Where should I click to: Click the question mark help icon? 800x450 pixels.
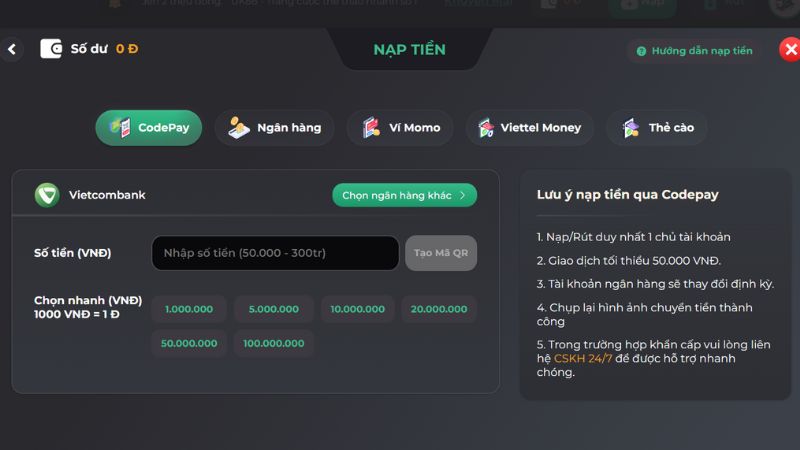point(641,51)
